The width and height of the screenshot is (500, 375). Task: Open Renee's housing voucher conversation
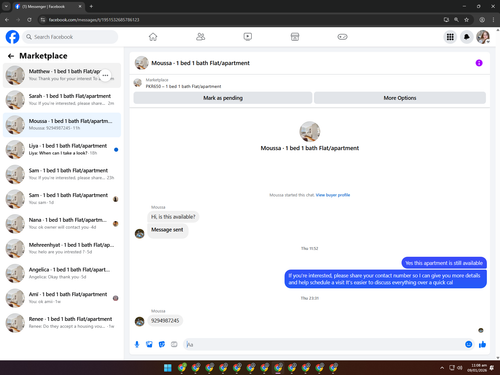coord(62,323)
